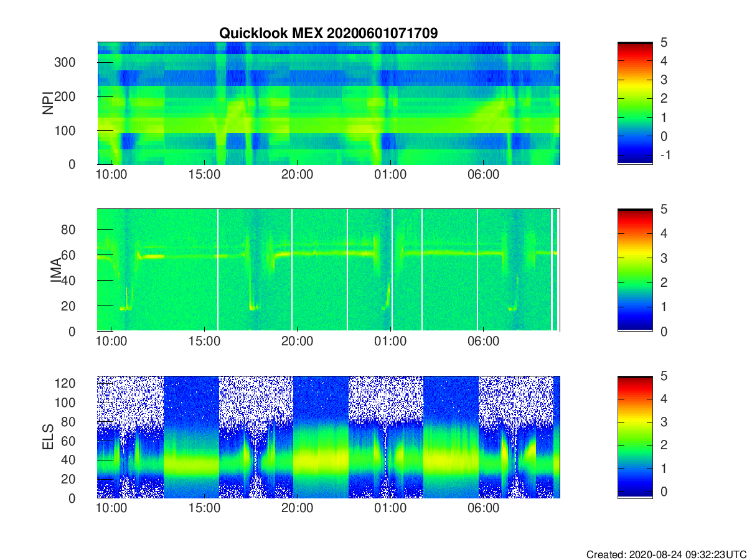Click the 0 label on ELS colorbar
Screen dimensions: 747x560
click(x=664, y=491)
